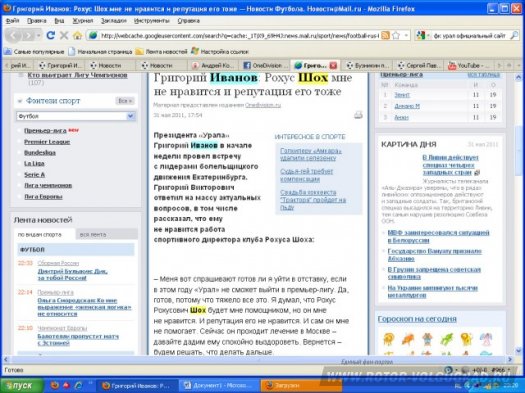
Task: Open the Лента новостей bookmark folder
Action: click(x=161, y=52)
